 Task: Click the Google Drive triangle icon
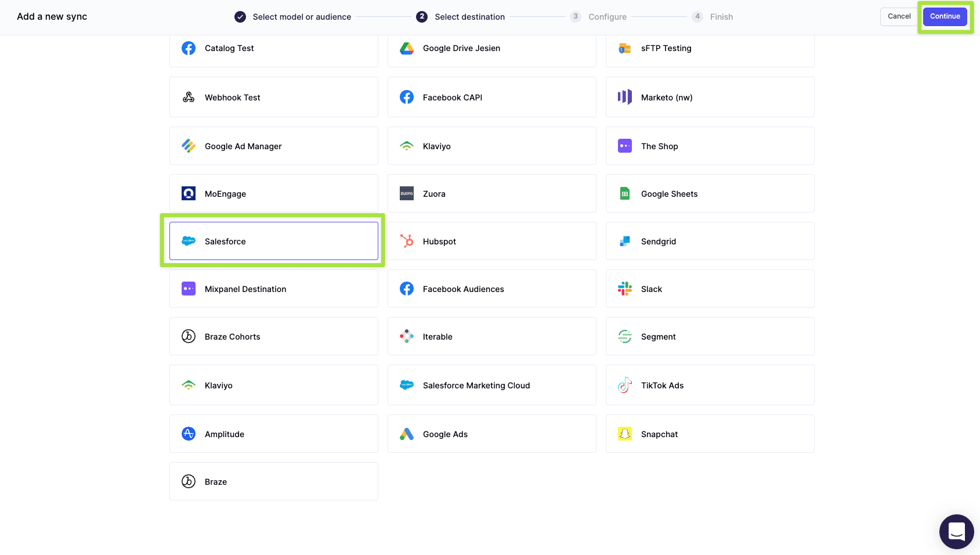(407, 48)
